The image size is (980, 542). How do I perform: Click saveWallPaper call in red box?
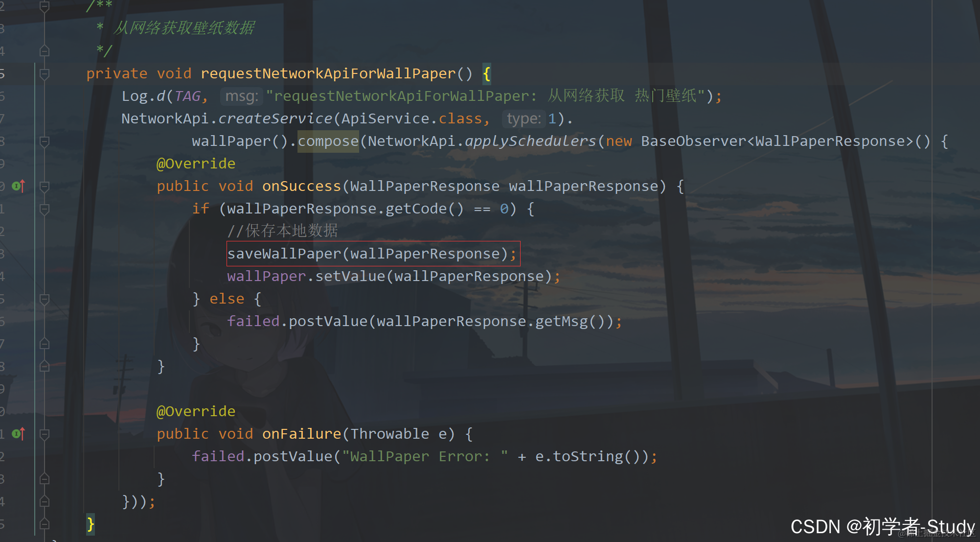click(367, 254)
